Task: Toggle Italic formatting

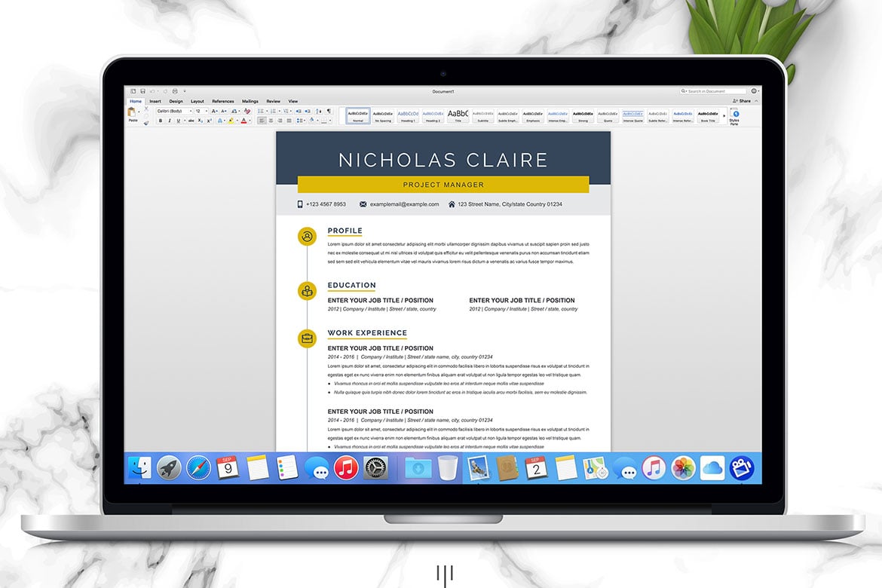Action: click(169, 121)
